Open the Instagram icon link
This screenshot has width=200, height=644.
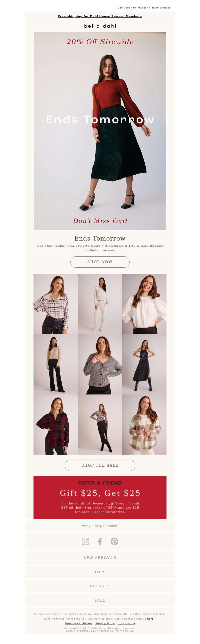click(x=85, y=541)
